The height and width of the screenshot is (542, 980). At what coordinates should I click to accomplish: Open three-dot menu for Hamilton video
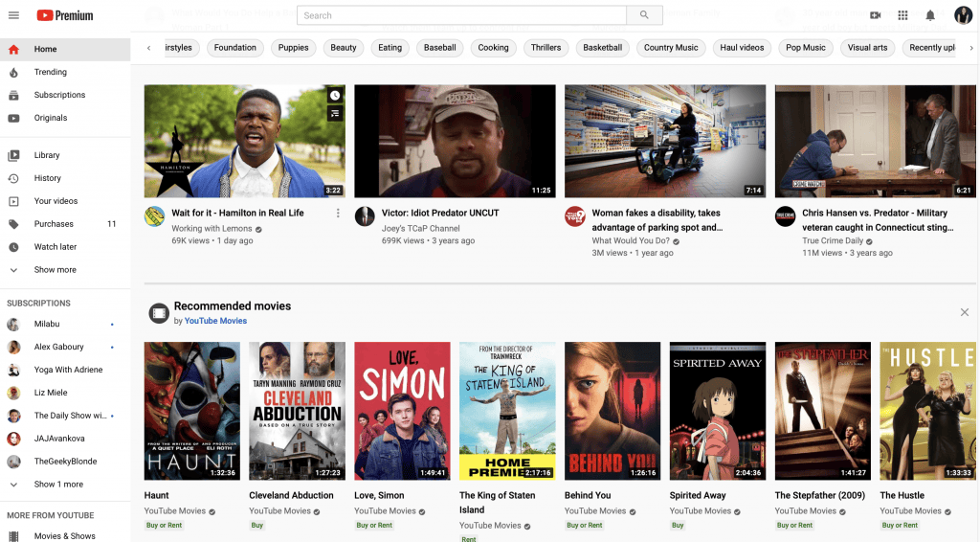pyautogui.click(x=338, y=214)
